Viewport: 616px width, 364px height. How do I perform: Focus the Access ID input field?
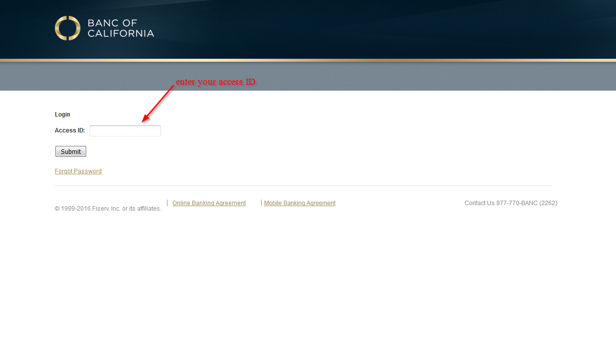(125, 131)
